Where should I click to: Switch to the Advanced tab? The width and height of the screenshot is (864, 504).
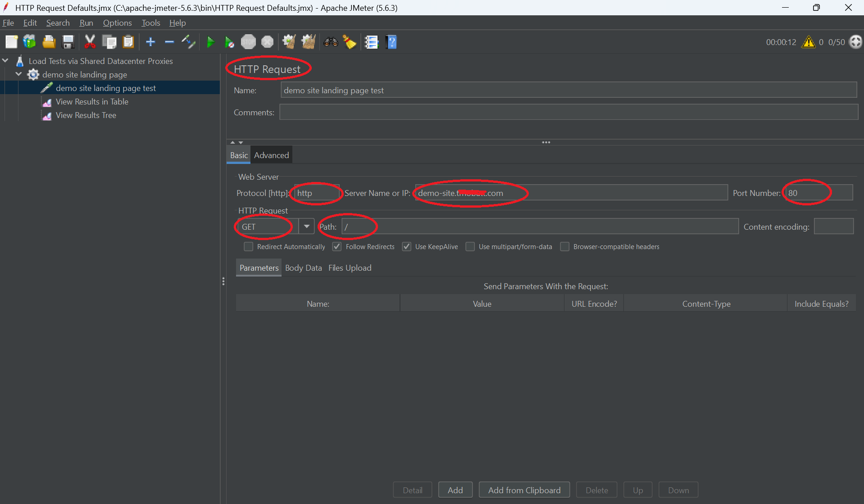[271, 155]
